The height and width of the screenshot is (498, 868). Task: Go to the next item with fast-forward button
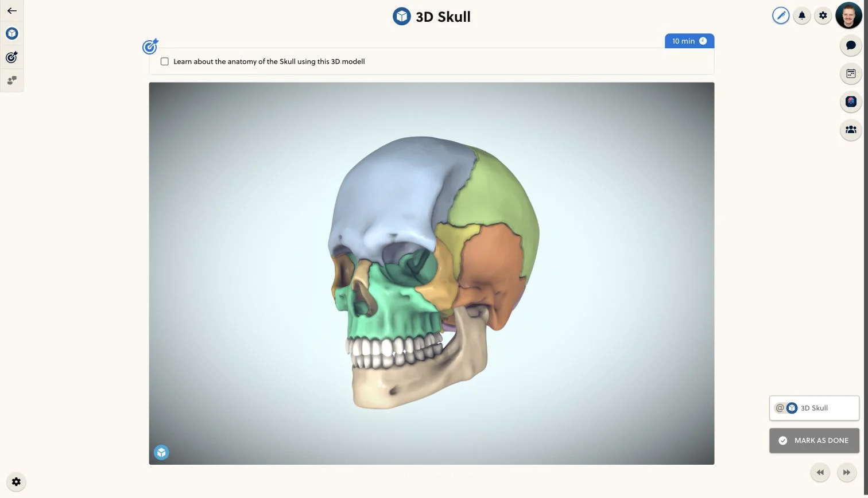pyautogui.click(x=846, y=473)
